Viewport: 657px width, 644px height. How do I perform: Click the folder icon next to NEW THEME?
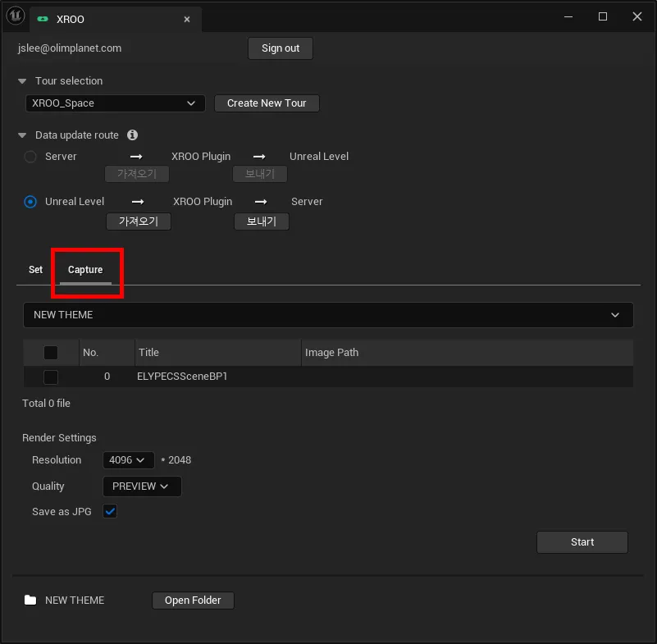coord(30,600)
